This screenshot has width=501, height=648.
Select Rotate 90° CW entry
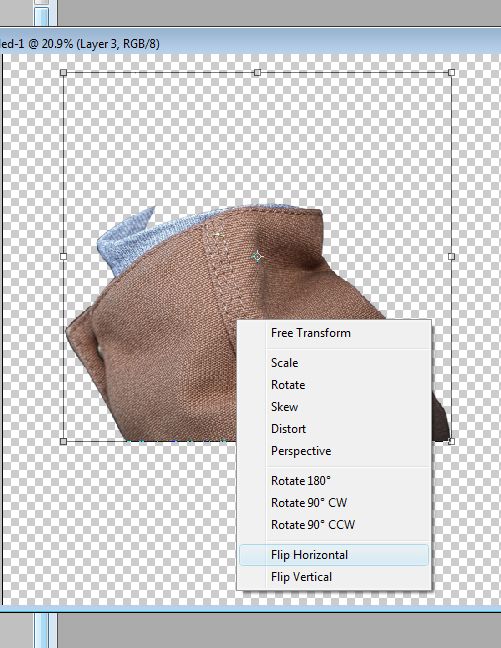click(334, 503)
